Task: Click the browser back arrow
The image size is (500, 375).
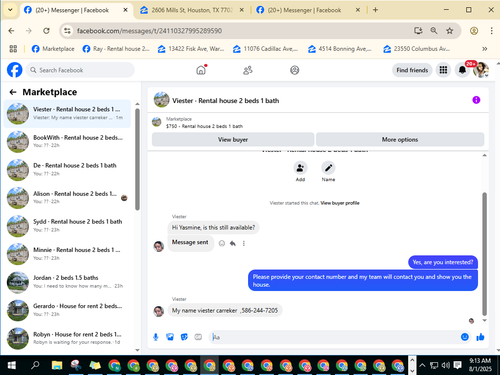Action: pos(11,31)
